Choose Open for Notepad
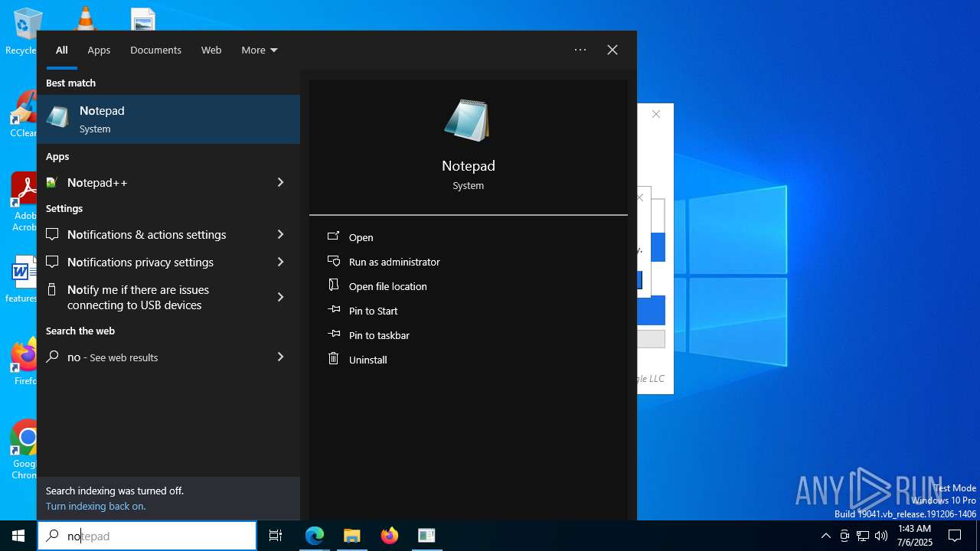Image resolution: width=980 pixels, height=551 pixels. pyautogui.click(x=361, y=237)
